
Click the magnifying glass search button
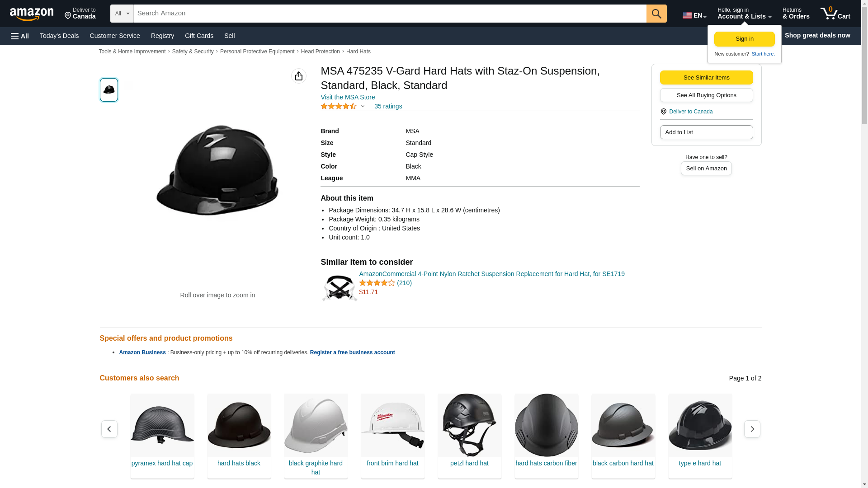click(656, 14)
